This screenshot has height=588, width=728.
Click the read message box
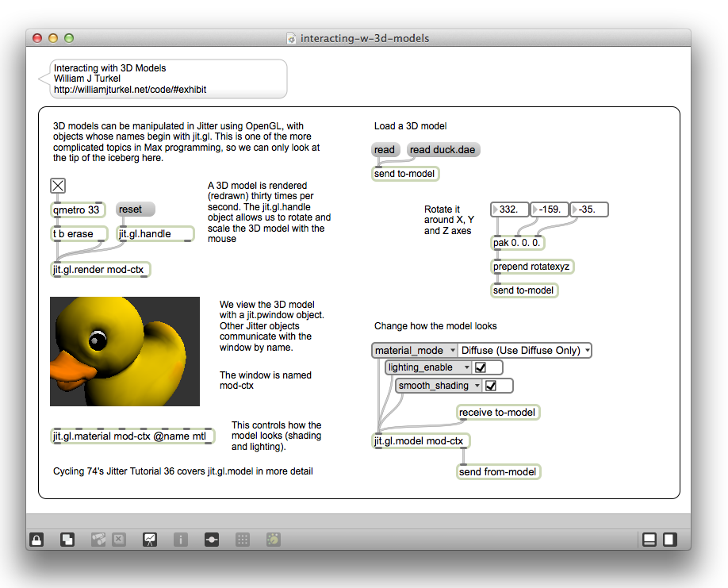[x=385, y=150]
